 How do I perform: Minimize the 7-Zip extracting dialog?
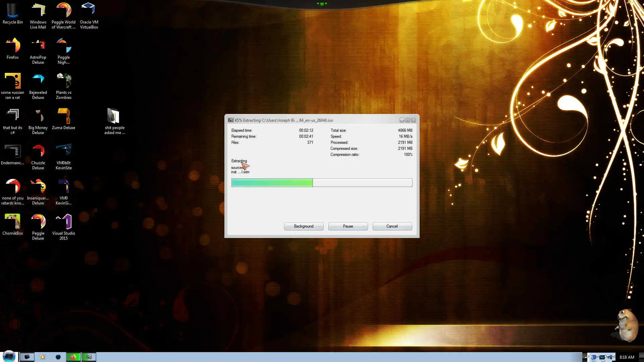(401, 120)
